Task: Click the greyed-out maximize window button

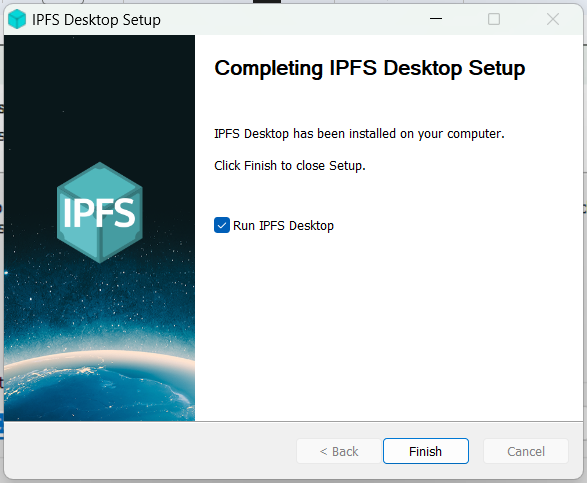Action: click(x=494, y=19)
